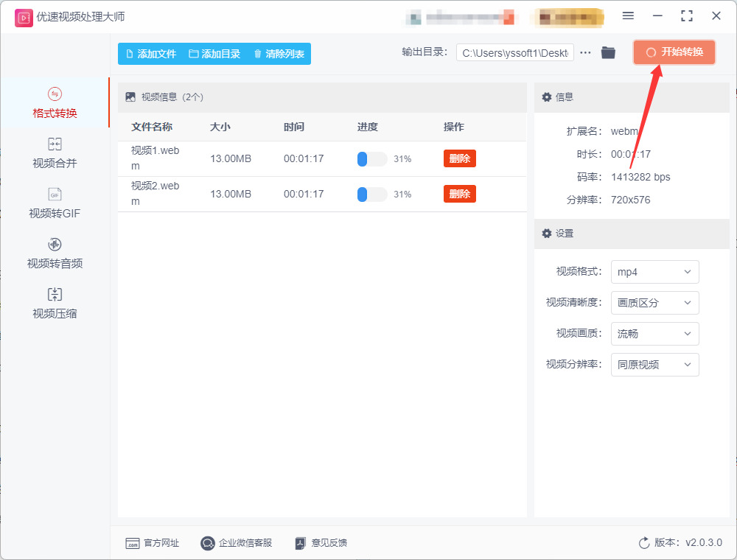Open the 视频转GIF tool
Screen dimensions: 737x560
coord(55,203)
